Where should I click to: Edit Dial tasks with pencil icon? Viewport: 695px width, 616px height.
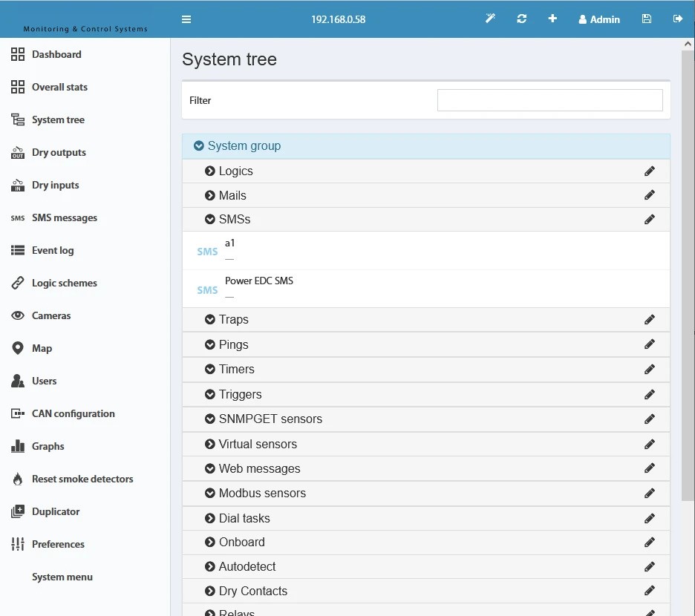click(x=650, y=518)
